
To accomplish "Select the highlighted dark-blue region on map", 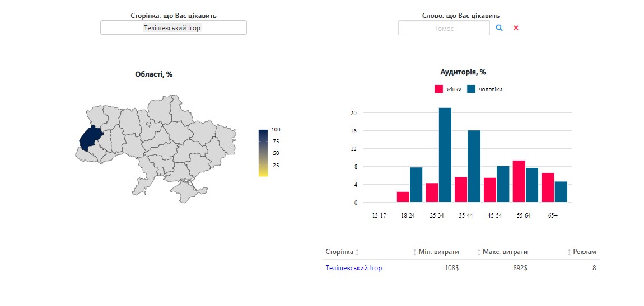I will [x=90, y=138].
